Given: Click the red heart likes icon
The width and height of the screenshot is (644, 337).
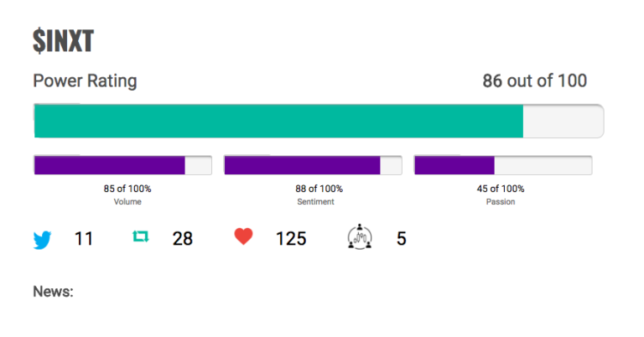Looking at the screenshot, I should (243, 237).
